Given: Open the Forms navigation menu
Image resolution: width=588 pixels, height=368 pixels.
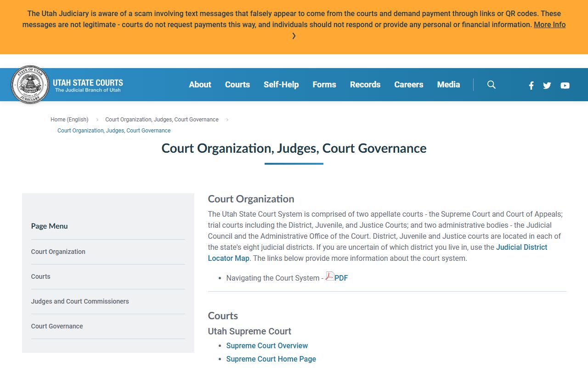Looking at the screenshot, I should pos(324,85).
